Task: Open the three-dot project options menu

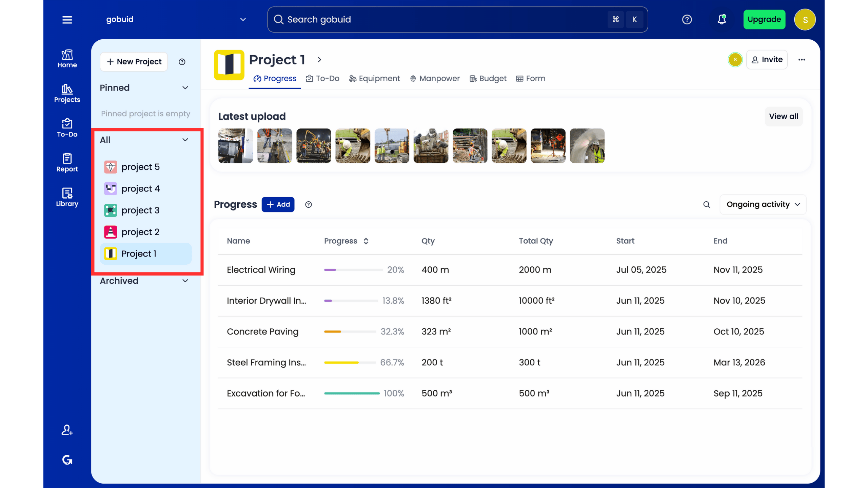Action: [802, 60]
